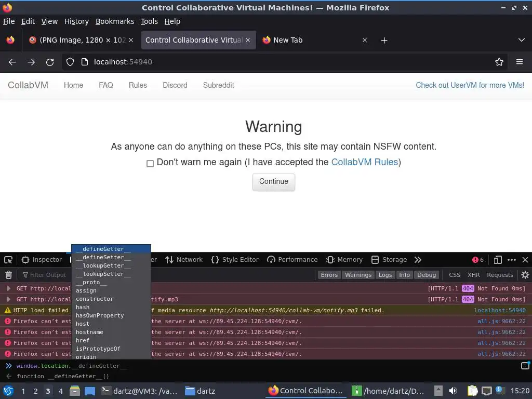The width and height of the screenshot is (532, 399).
Task: Click the Continue button
Action: [273, 182]
